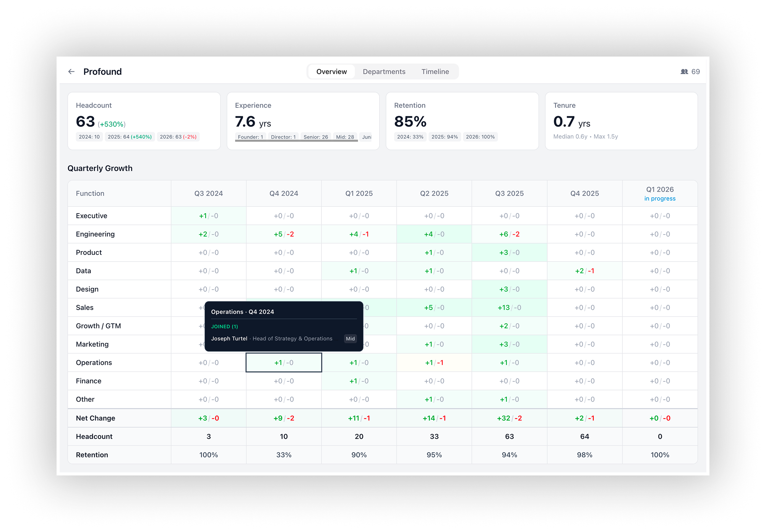The height and width of the screenshot is (532, 766).
Task: Click the Mid: 28 experience segment
Action: (x=345, y=137)
